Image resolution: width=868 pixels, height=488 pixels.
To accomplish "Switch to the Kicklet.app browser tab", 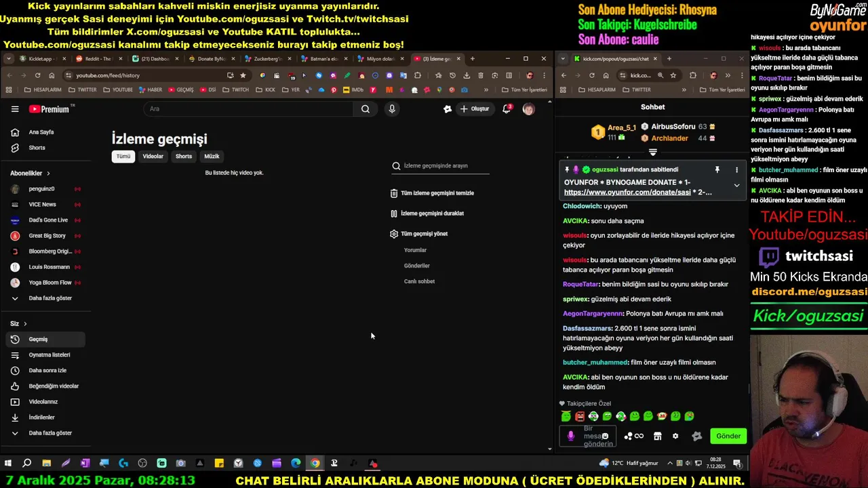I will coord(42,59).
